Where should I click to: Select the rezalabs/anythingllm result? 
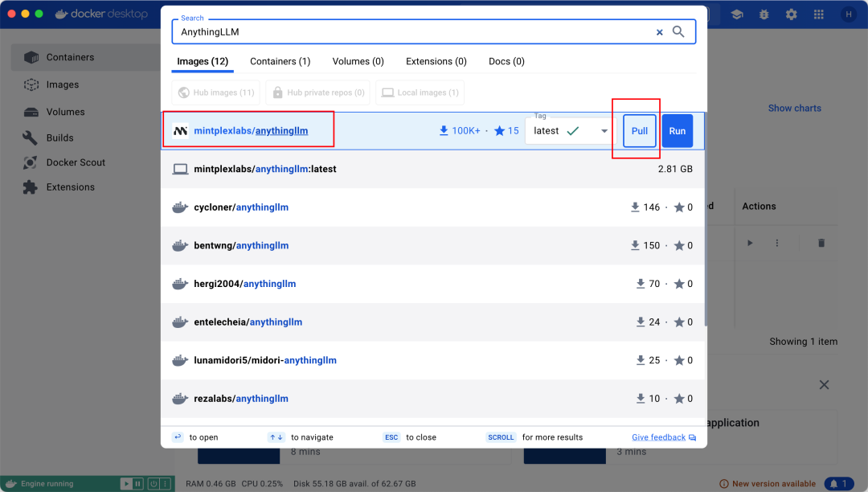(433, 398)
